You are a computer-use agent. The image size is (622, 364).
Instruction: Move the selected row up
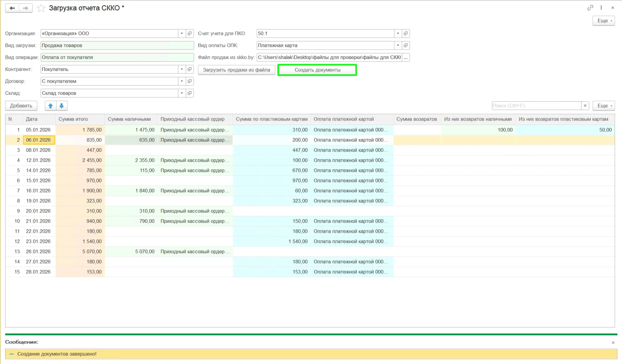[x=51, y=106]
